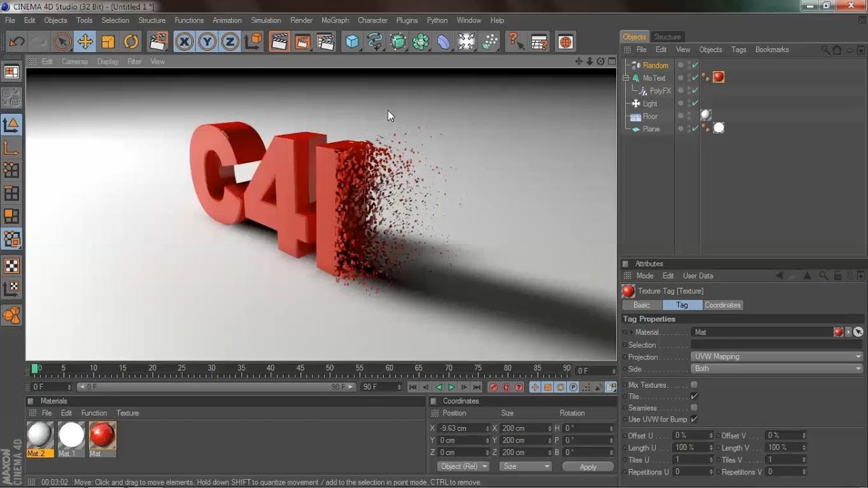Viewport: 868px width, 488px height.
Task: Toggle the Z axis lock
Action: click(x=230, y=42)
